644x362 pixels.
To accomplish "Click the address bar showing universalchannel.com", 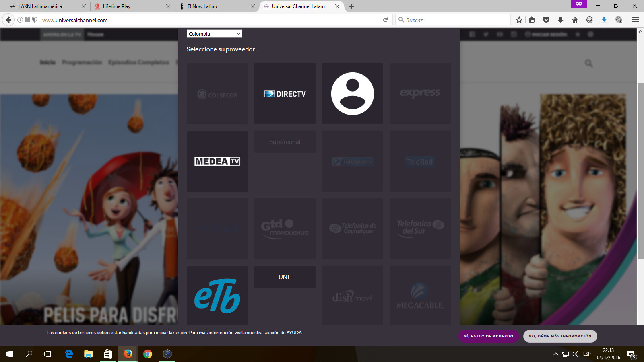I will pyautogui.click(x=209, y=20).
